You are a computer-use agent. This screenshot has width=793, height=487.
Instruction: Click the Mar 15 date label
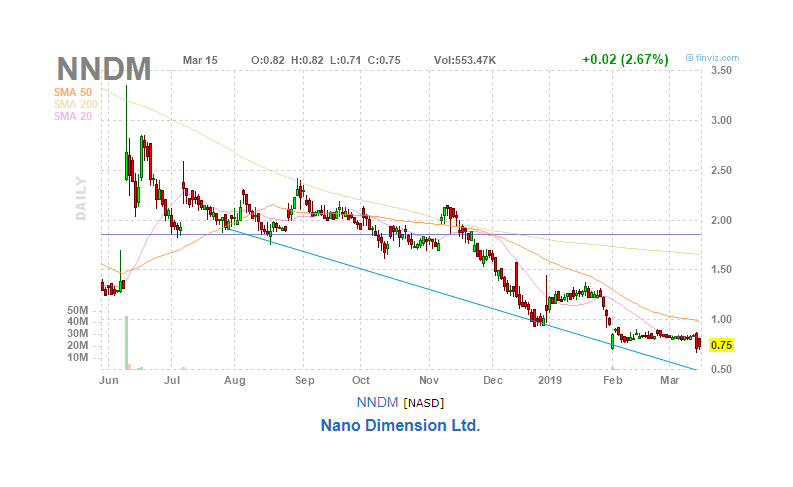click(200, 60)
